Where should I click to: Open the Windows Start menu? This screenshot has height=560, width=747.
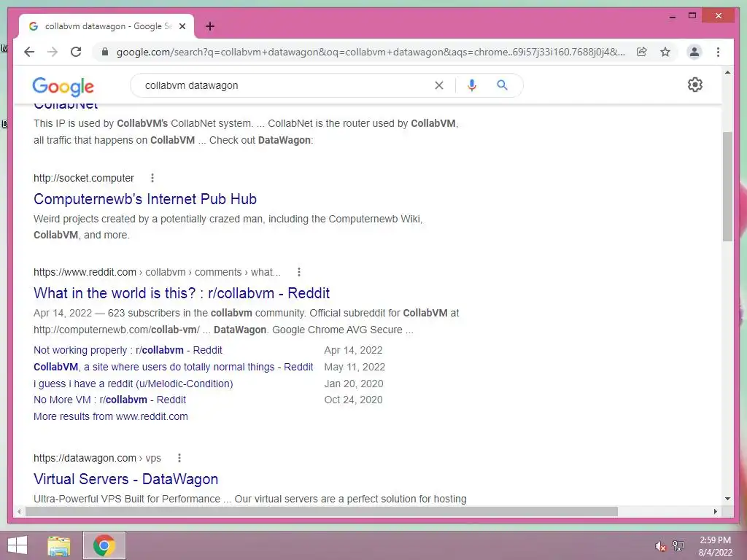click(x=18, y=545)
